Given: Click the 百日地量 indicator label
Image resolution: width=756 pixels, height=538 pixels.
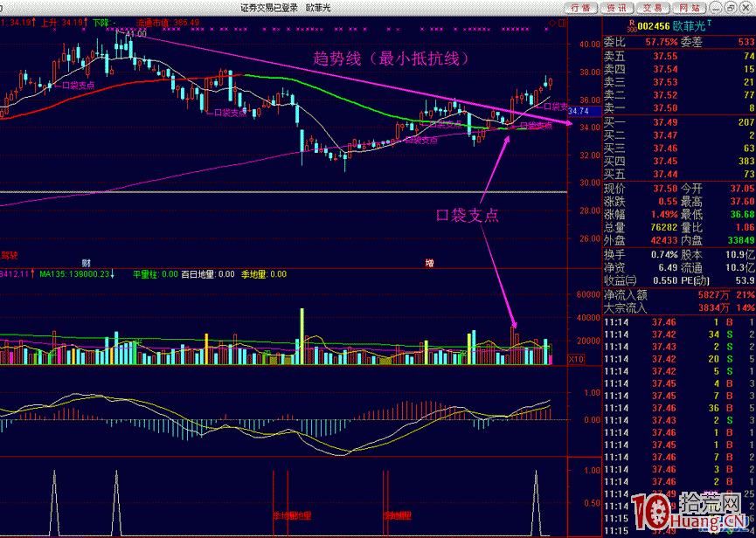Looking at the screenshot, I should pos(208,274).
